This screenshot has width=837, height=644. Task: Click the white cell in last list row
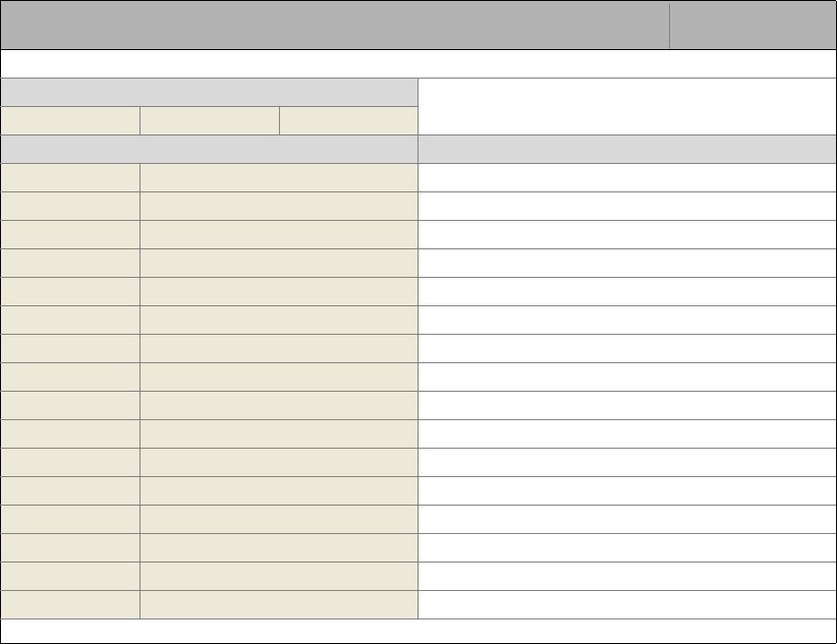click(x=627, y=605)
